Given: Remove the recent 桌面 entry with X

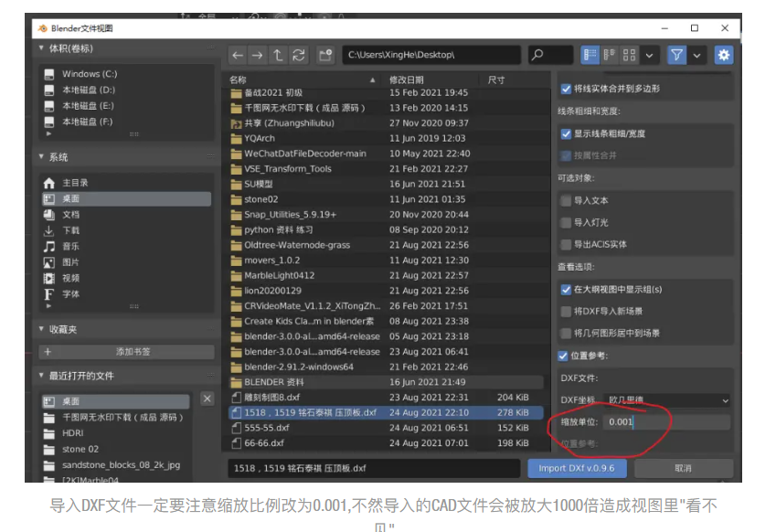Looking at the screenshot, I should [x=207, y=399].
